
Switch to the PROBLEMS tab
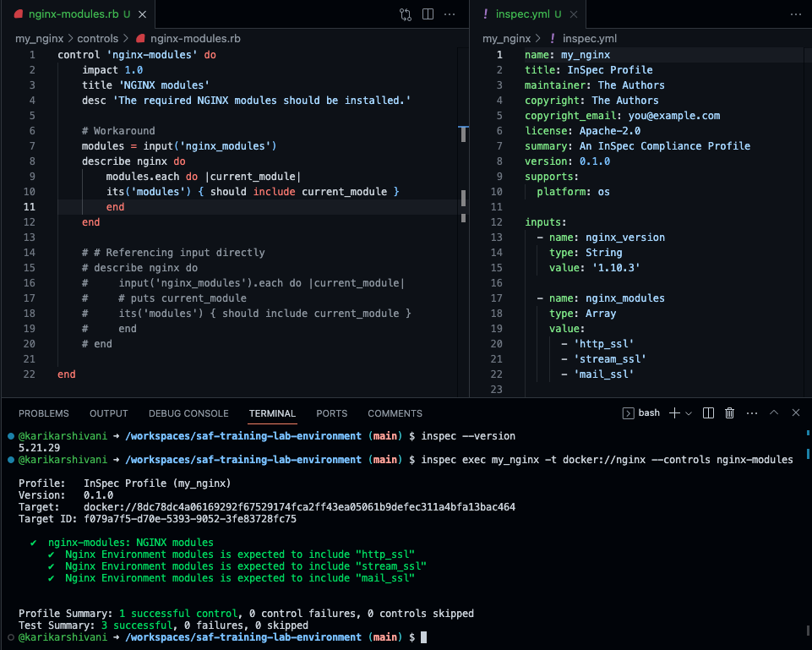point(43,412)
